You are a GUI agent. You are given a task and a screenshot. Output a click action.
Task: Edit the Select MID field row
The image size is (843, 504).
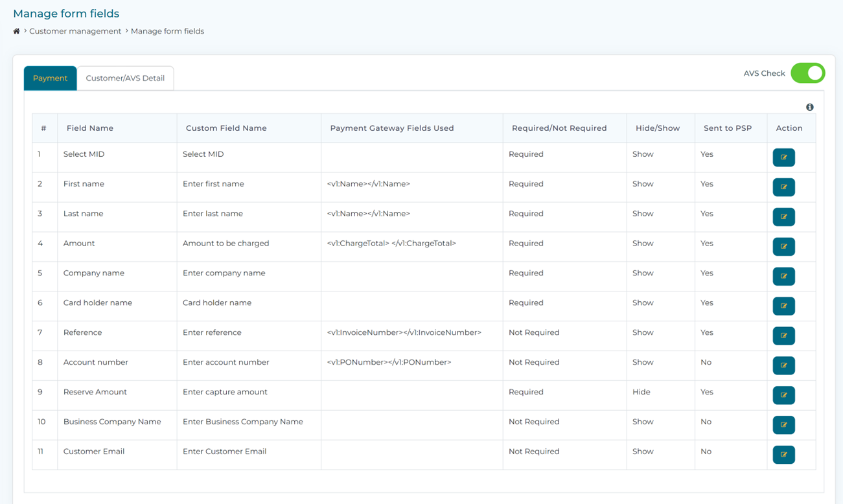tap(783, 157)
